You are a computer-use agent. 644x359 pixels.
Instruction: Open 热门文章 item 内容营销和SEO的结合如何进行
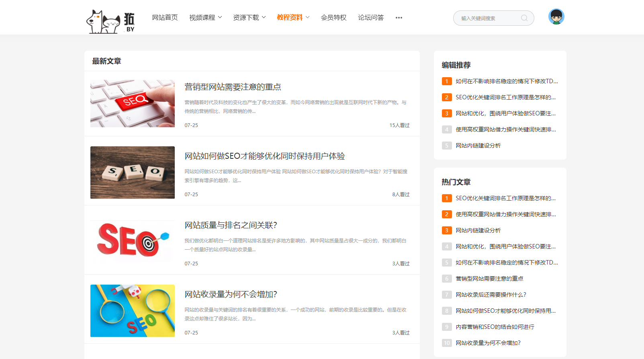click(x=495, y=327)
